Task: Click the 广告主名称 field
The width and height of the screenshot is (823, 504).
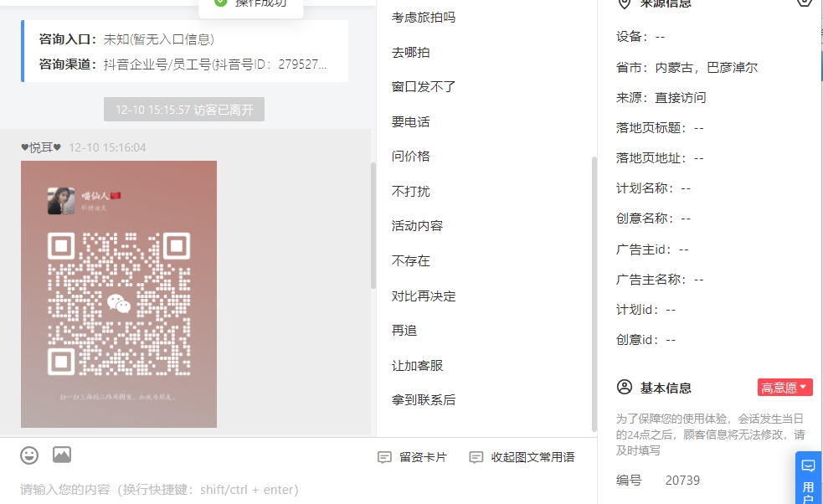Action: pyautogui.click(x=660, y=280)
